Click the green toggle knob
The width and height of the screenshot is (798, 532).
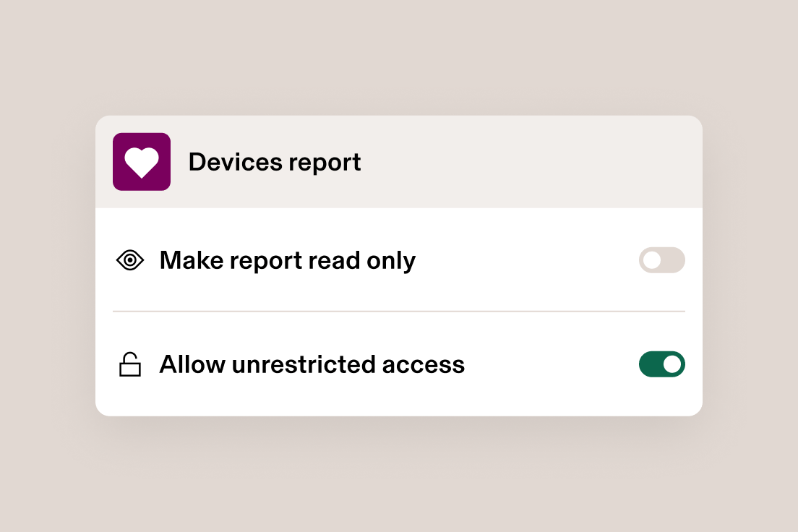pos(673,364)
